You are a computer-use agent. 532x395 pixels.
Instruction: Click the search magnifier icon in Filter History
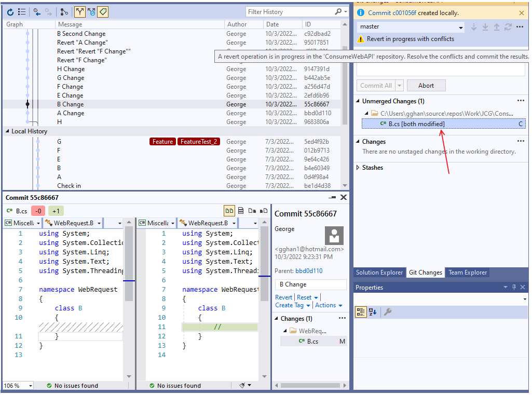[338, 11]
